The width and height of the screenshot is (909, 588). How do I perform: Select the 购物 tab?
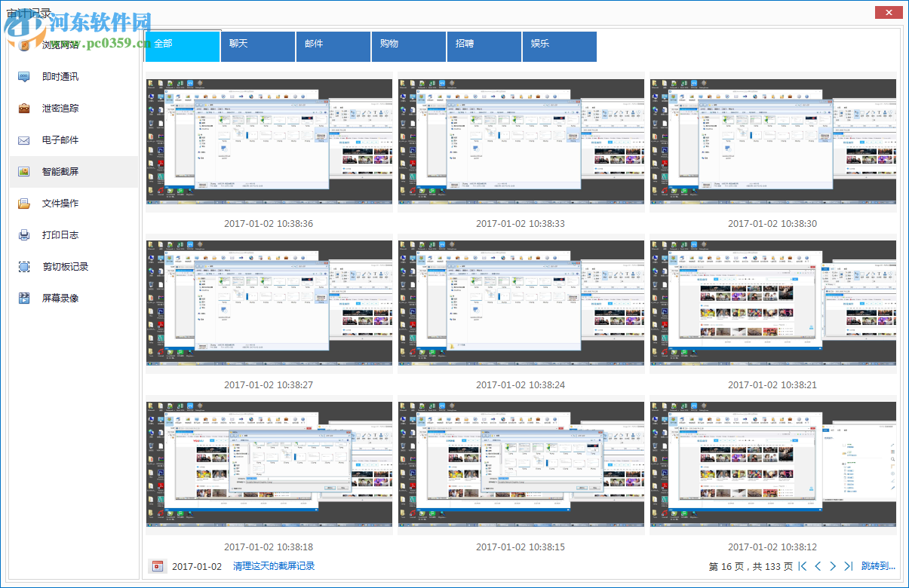(409, 47)
